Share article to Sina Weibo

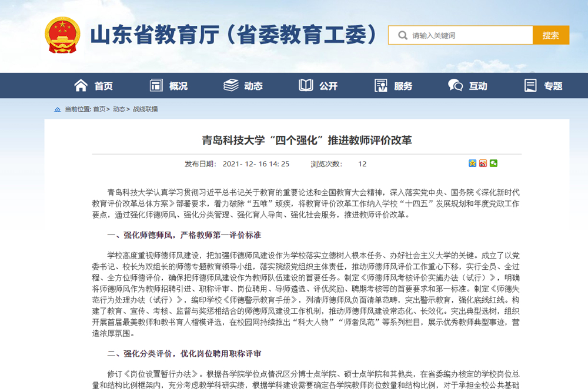[483, 163]
